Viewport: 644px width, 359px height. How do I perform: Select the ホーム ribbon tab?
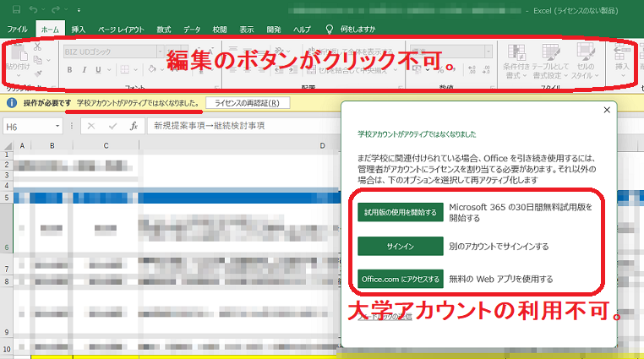pos(50,29)
